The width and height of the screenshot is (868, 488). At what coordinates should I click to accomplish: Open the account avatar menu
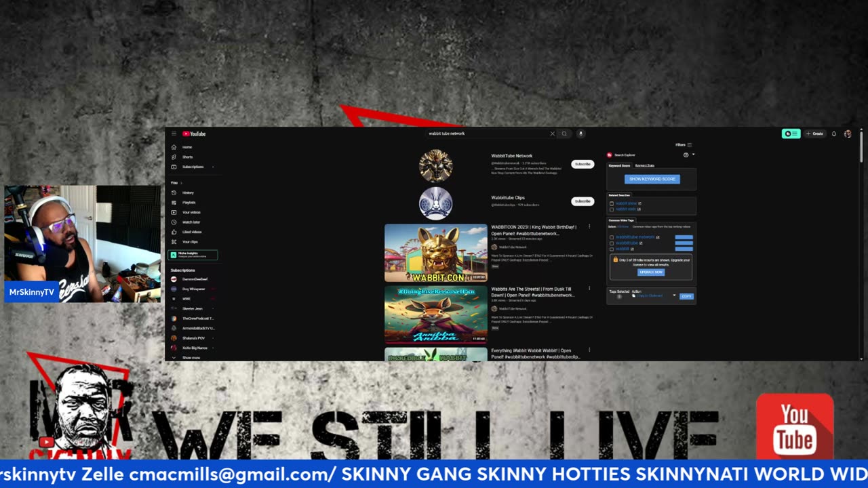(848, 134)
